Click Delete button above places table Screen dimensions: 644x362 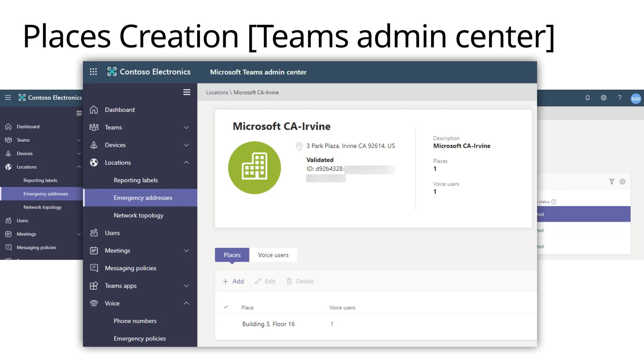300,281
